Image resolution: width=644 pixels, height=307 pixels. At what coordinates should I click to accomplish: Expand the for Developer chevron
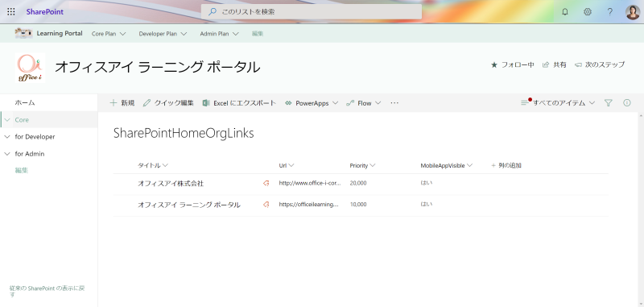click(x=7, y=136)
